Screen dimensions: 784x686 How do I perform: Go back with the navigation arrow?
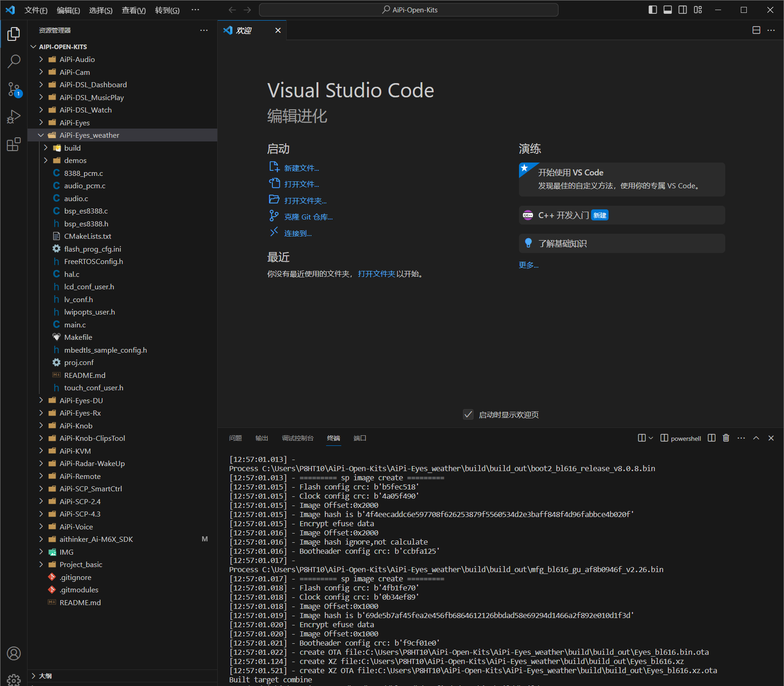coord(232,10)
